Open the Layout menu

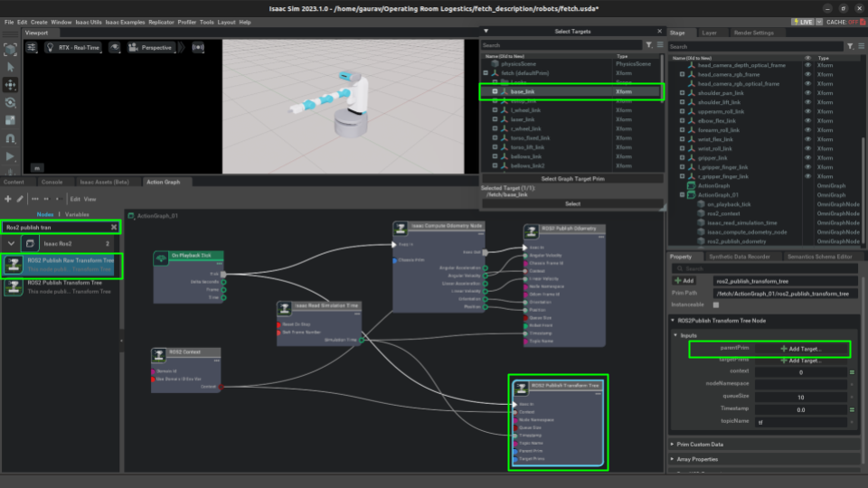pos(226,22)
